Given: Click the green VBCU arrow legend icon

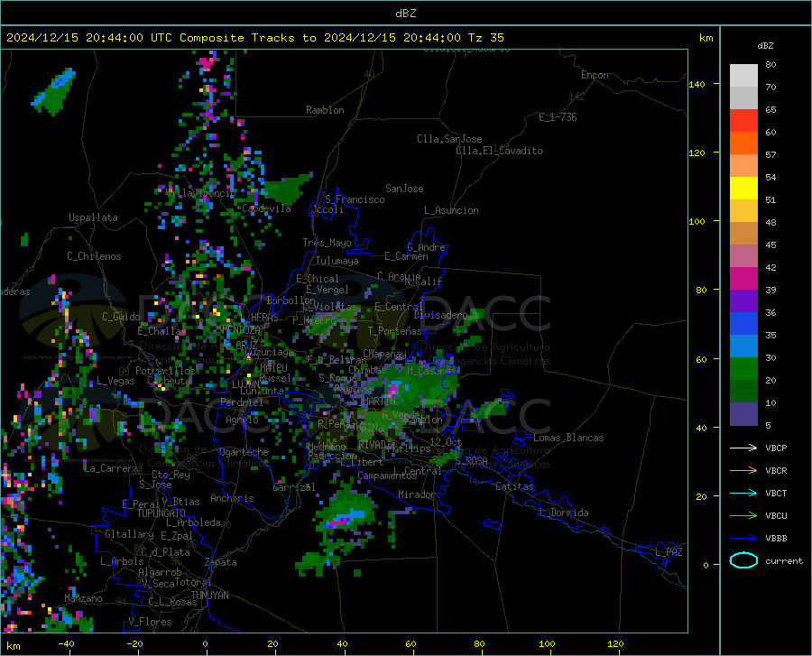Looking at the screenshot, I should point(743,516).
